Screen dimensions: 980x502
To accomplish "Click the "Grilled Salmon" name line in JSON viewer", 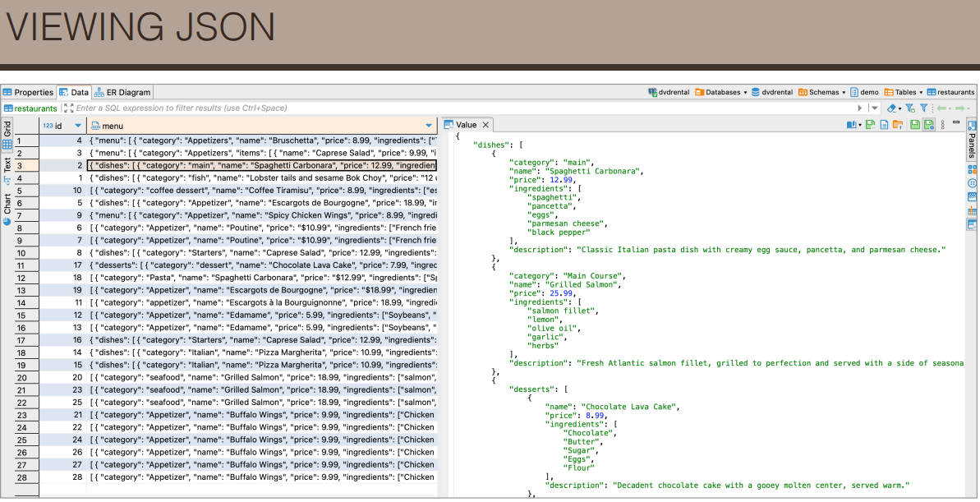I will coord(566,284).
